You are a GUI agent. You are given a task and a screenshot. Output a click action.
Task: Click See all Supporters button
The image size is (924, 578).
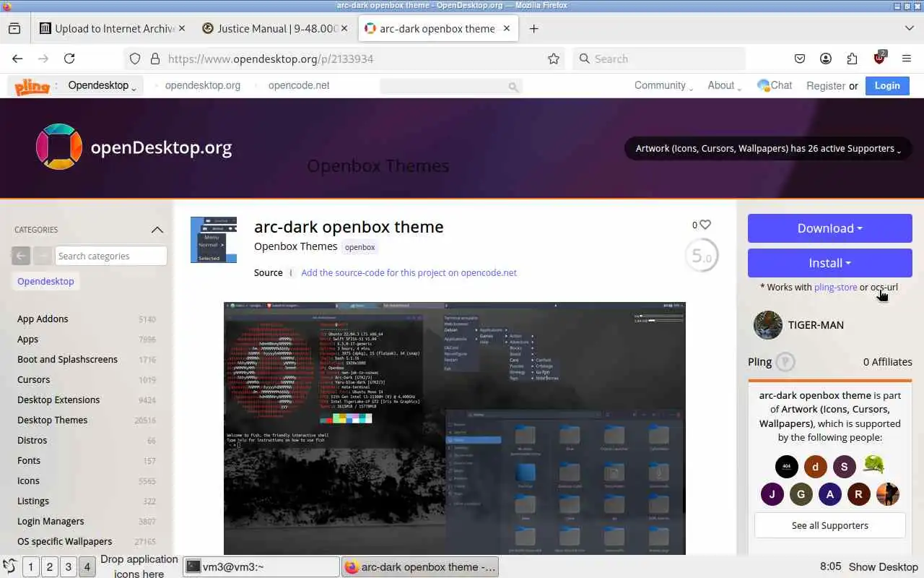[830, 525]
